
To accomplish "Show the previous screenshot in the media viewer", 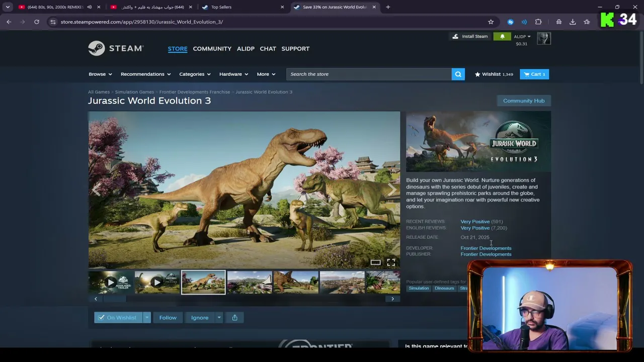I will coord(96,190).
